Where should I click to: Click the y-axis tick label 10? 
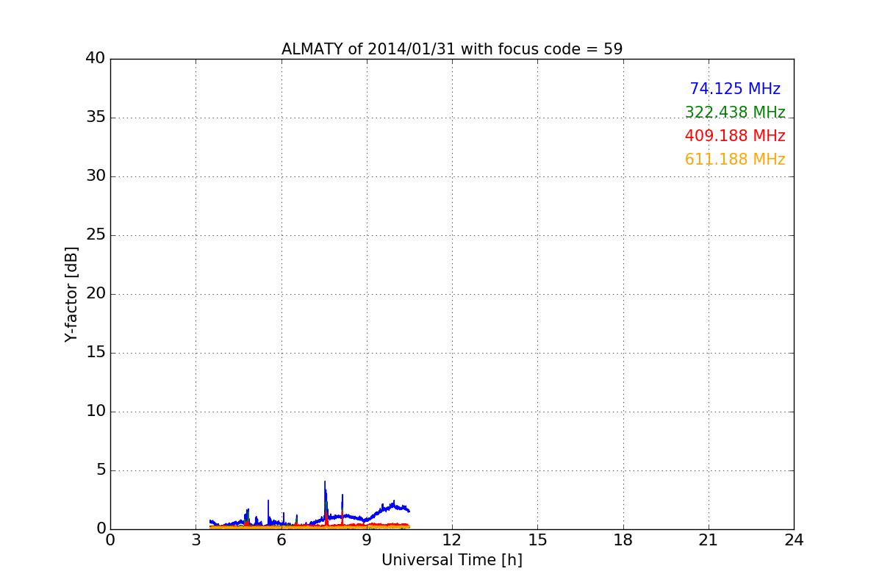pyautogui.click(x=96, y=411)
